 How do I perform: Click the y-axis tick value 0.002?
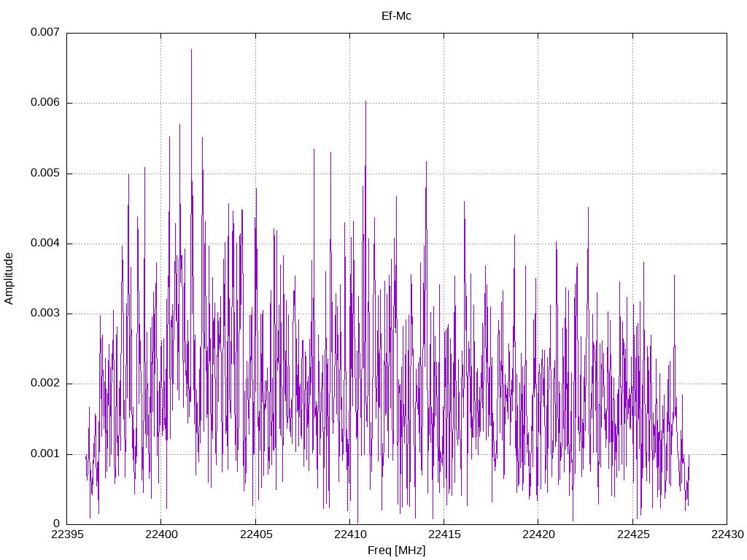click(45, 384)
